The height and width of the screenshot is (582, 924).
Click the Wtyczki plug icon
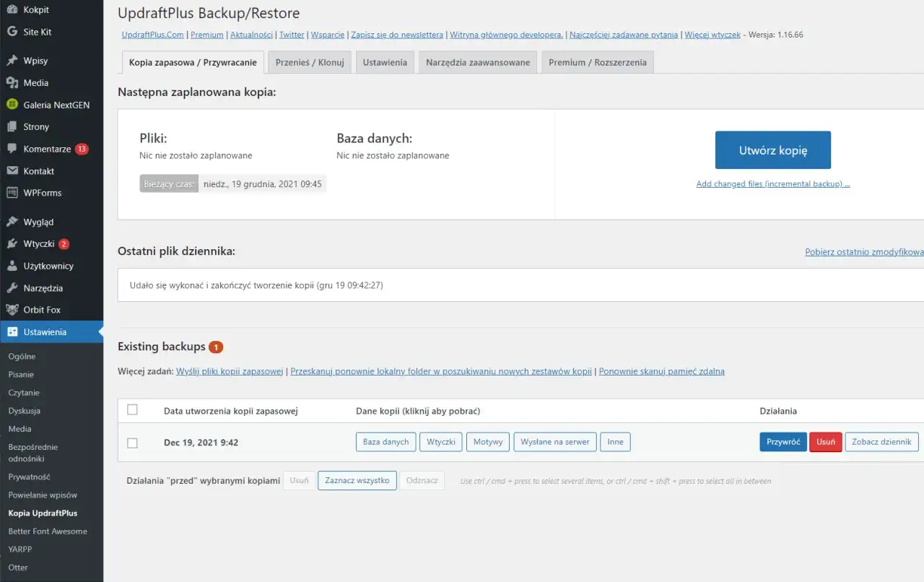pyautogui.click(x=12, y=244)
